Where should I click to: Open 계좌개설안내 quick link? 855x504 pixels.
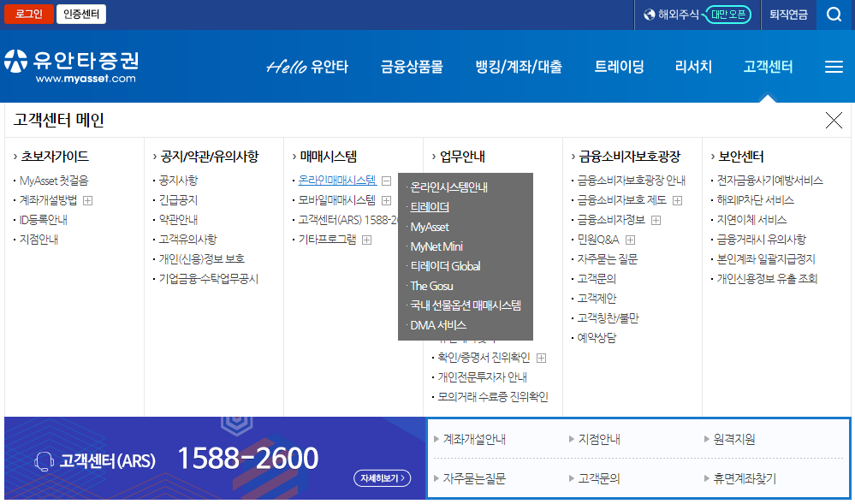click(474, 439)
